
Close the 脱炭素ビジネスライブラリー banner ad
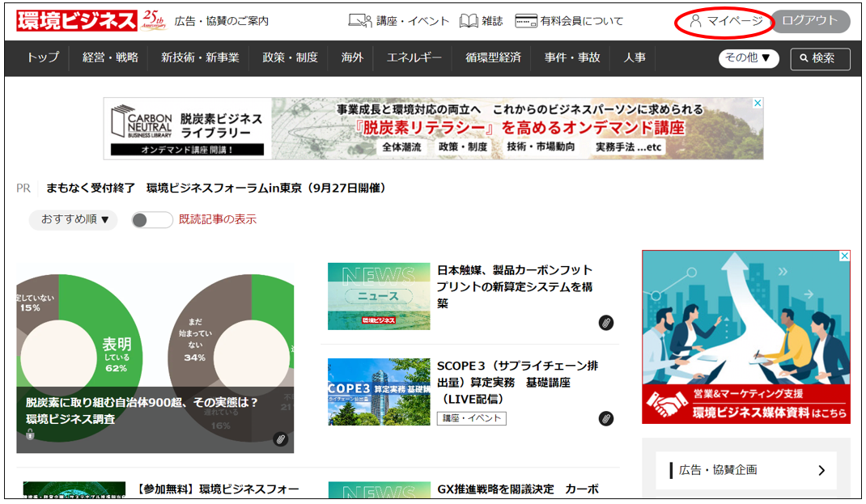click(758, 104)
